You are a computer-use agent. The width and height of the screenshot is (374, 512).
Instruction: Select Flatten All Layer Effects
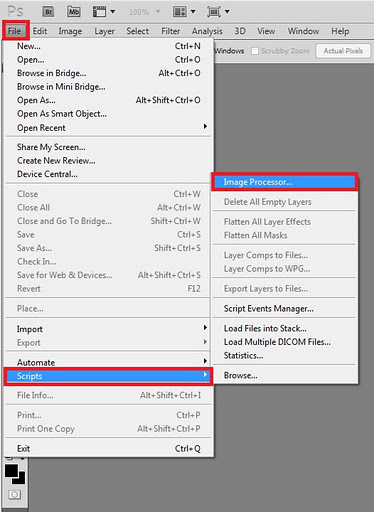[285, 222]
